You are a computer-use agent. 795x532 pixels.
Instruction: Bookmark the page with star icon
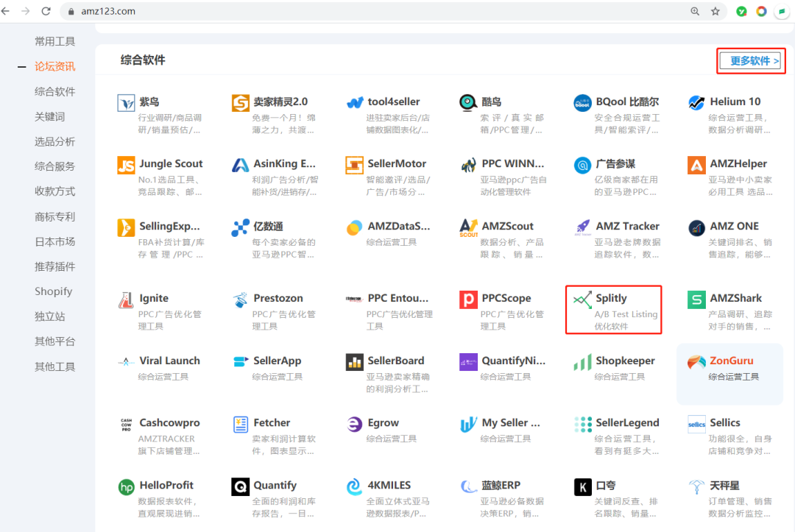pos(715,11)
